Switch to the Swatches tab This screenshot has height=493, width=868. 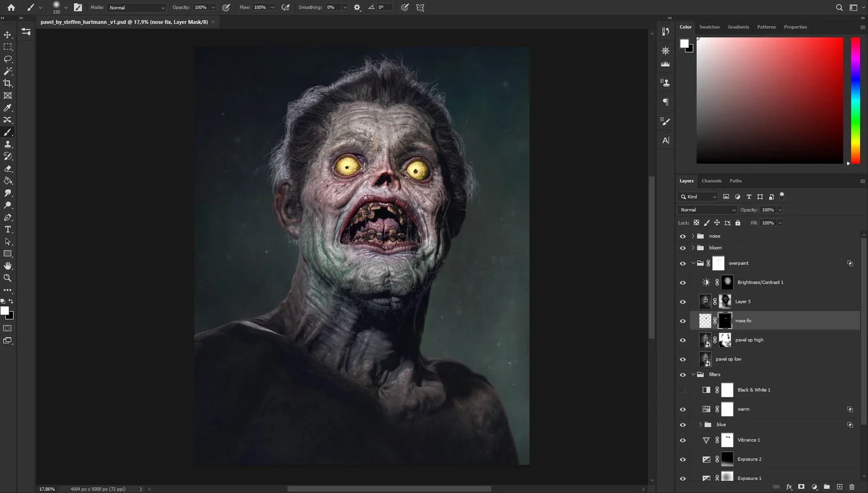(710, 27)
